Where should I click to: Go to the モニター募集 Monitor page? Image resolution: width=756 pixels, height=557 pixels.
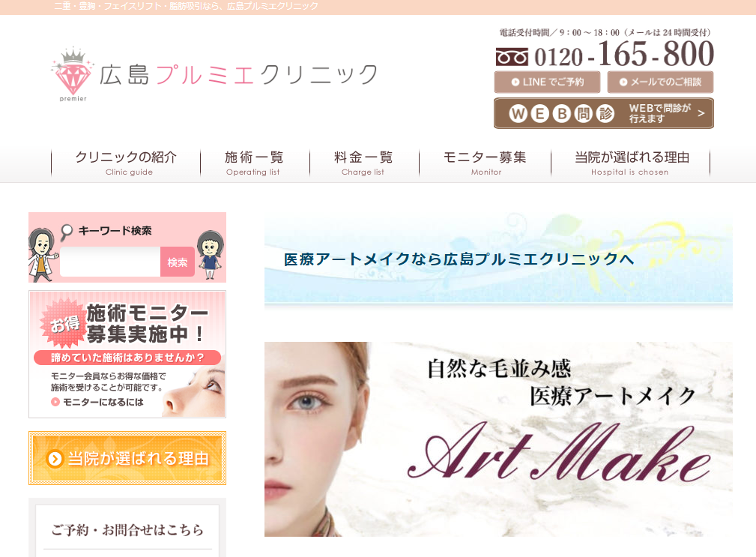tap(485, 163)
